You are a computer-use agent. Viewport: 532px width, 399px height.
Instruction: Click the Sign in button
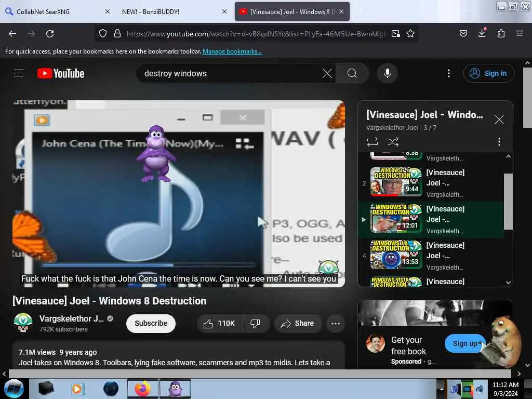click(489, 73)
